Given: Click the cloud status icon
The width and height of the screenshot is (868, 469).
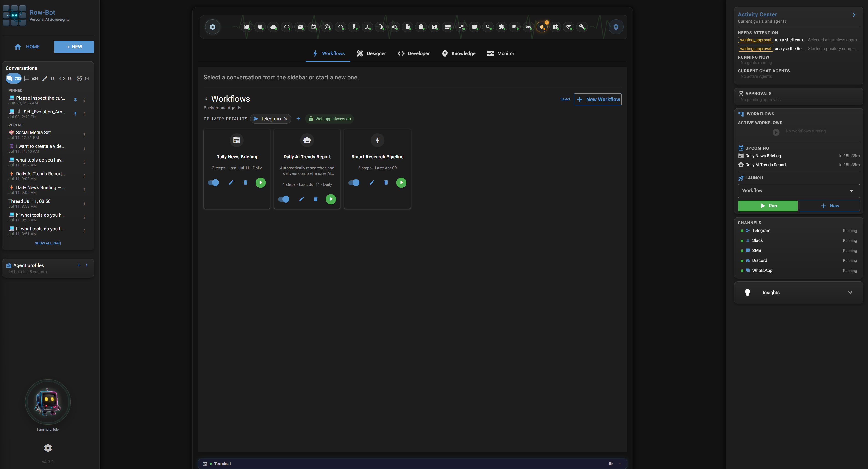Looking at the screenshot, I should point(274,27).
